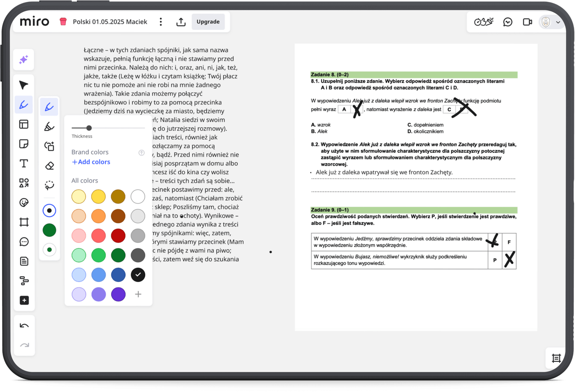Open the board three-dot options menu
Image resolution: width=575 pixels, height=392 pixels.
[x=161, y=22]
